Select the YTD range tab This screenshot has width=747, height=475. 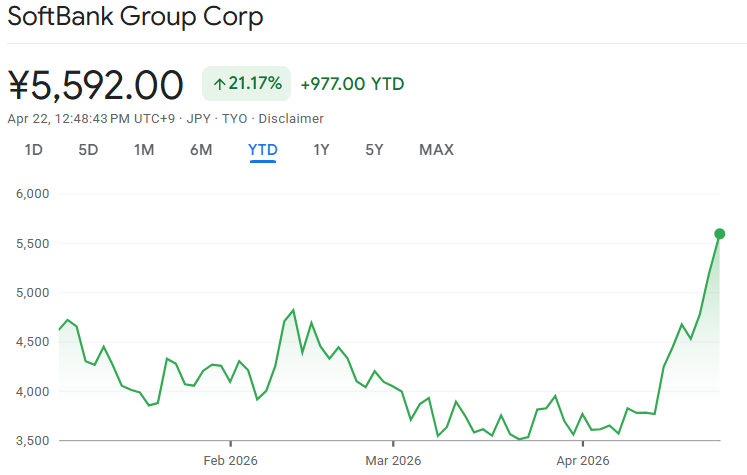[x=262, y=150]
